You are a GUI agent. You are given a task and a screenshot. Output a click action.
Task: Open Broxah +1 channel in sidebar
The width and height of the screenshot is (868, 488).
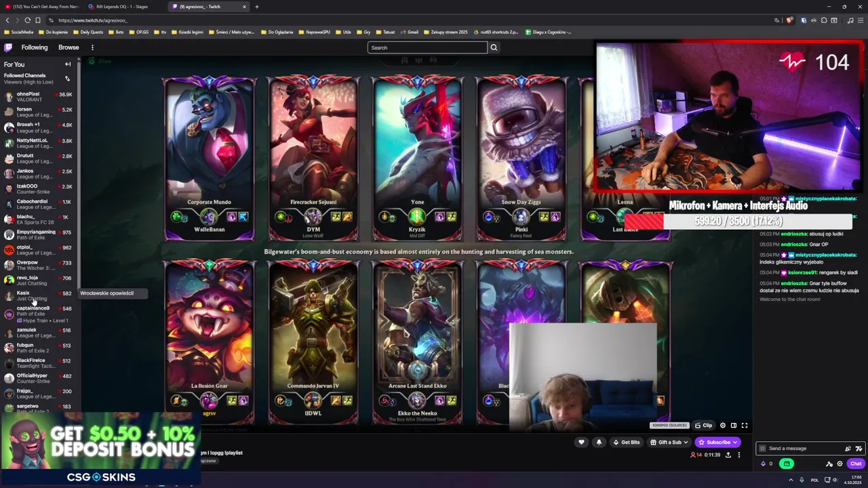point(38,127)
